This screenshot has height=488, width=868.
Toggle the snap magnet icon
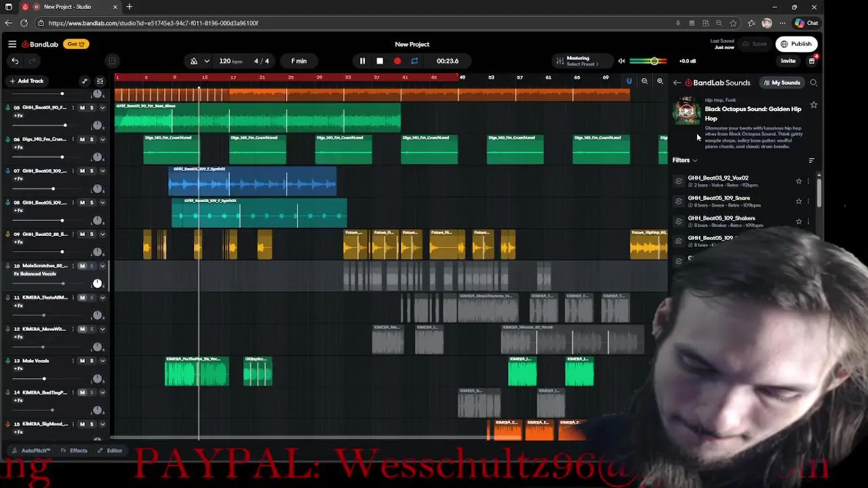(629, 81)
